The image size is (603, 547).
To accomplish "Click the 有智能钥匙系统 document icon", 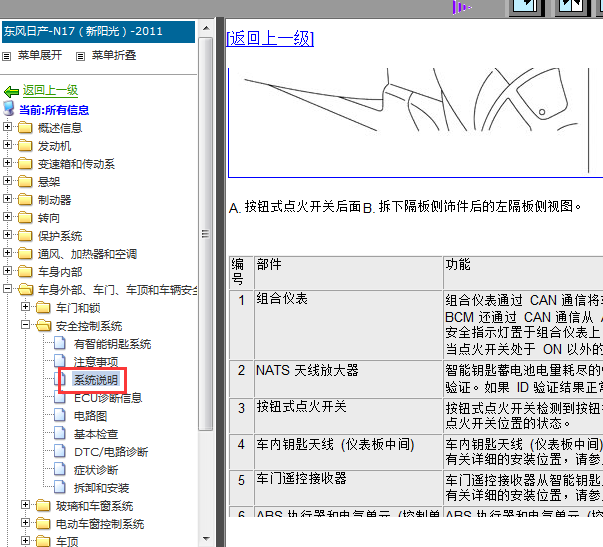I will click(x=60, y=343).
